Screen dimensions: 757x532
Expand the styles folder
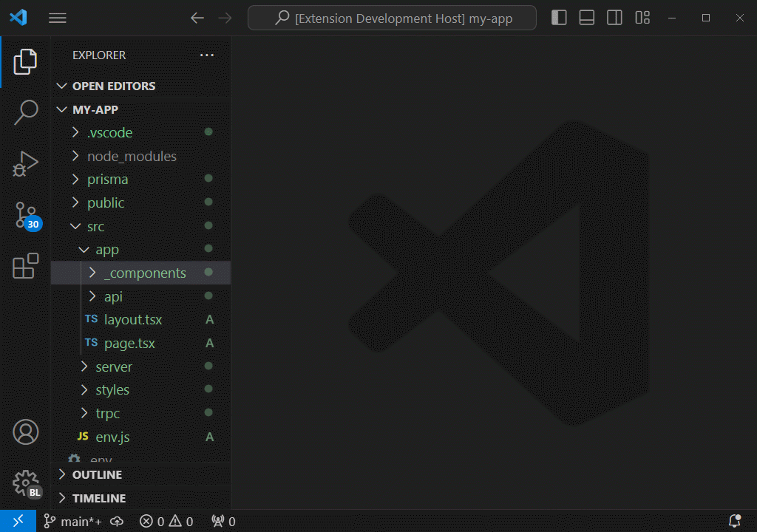(x=141, y=389)
